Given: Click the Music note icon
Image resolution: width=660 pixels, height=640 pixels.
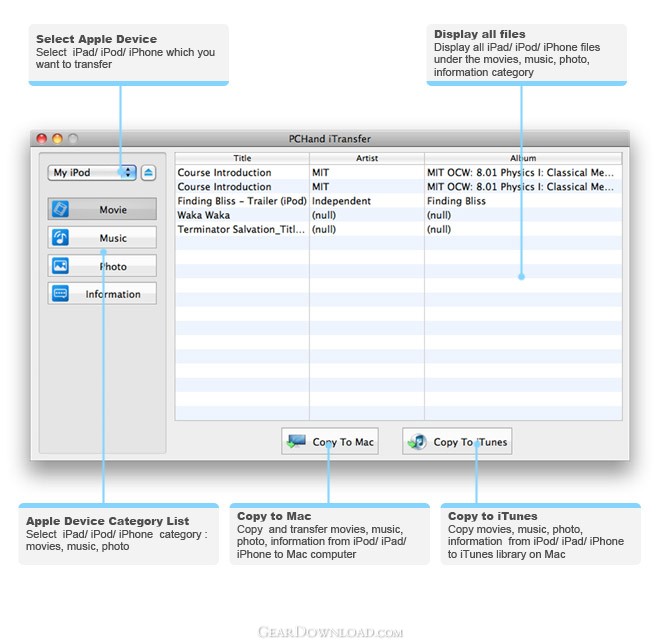Looking at the screenshot, I should [x=60, y=237].
